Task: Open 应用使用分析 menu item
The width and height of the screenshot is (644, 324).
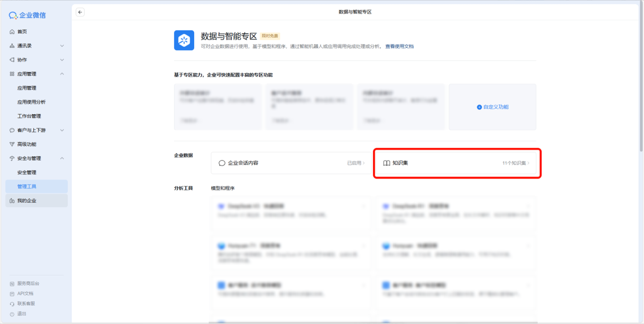Action: (31, 102)
